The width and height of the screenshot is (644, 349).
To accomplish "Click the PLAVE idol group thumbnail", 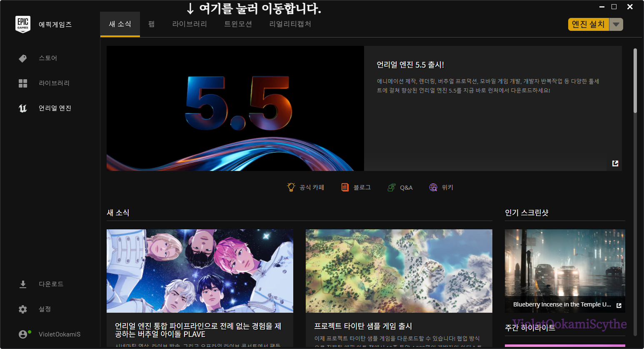I will click(x=200, y=271).
